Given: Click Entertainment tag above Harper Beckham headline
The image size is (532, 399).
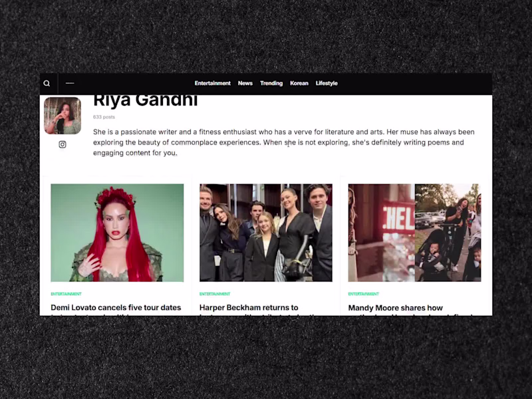Looking at the screenshot, I should [x=215, y=294].
